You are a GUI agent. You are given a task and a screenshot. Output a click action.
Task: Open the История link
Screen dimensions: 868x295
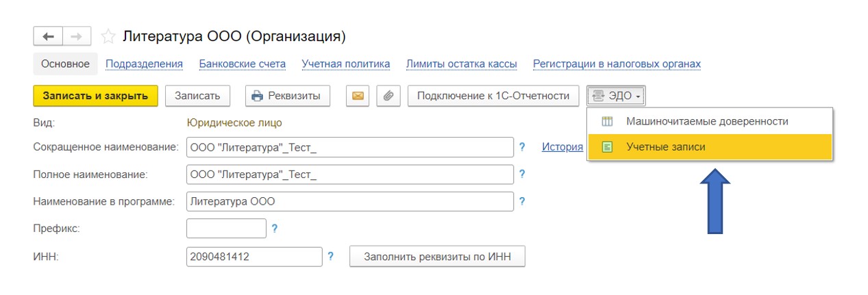pyautogui.click(x=562, y=147)
